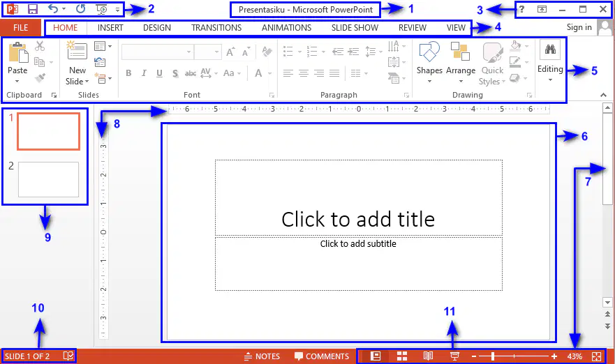
Task: Toggle Italic formatting
Action: tap(144, 73)
